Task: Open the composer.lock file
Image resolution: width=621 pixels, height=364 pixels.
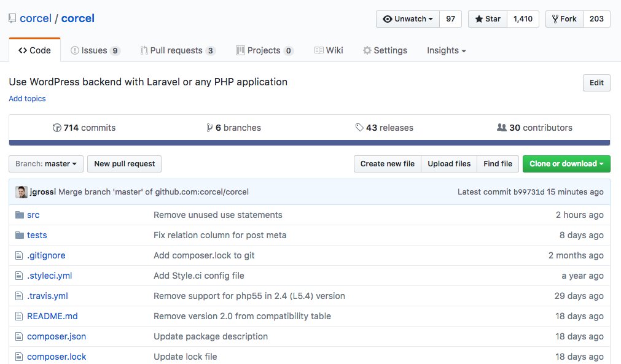Action: click(57, 357)
